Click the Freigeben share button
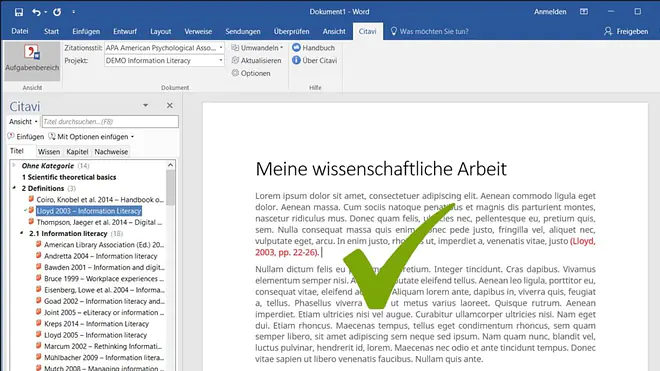Image resolution: width=660 pixels, height=371 pixels. [x=626, y=31]
